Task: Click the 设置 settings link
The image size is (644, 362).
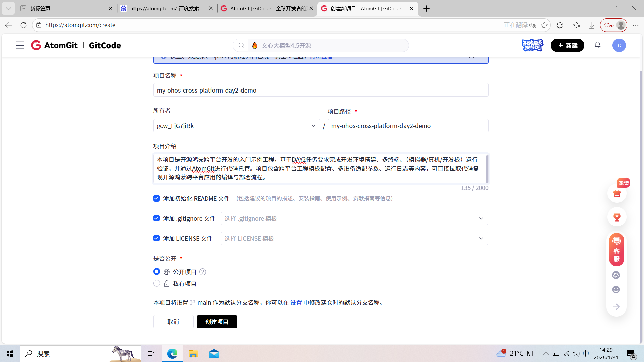Action: tap(296, 302)
